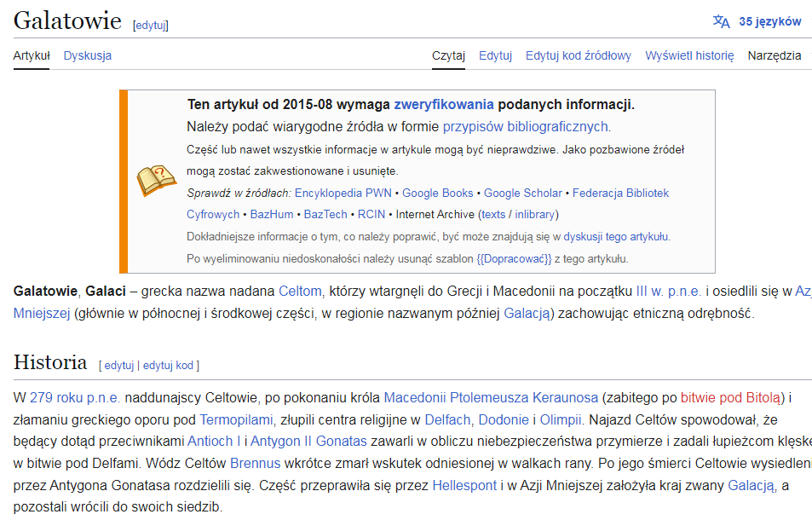Follow the przypisów bibliograficznych link
This screenshot has height=520, width=812.
526,127
